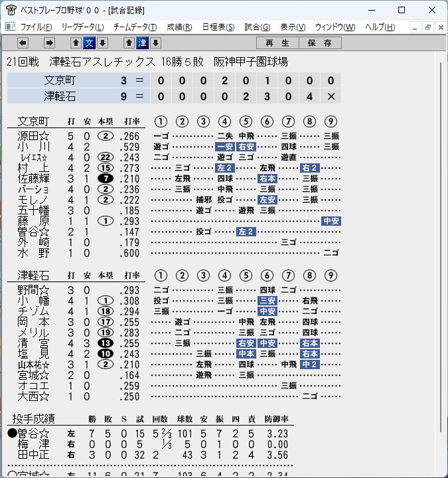The width and height of the screenshot is (448, 478).
Task: Open the 日程表(S) menu
Action: pos(218,27)
